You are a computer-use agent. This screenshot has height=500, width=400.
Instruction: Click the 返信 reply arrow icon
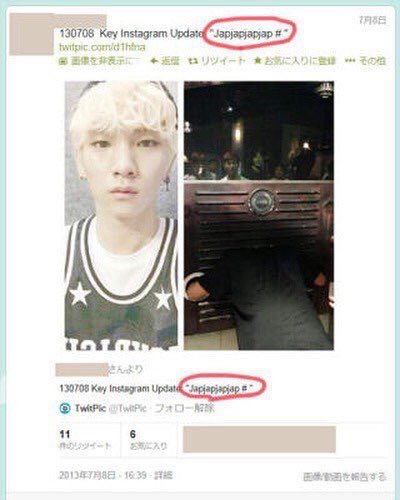[x=154, y=61]
